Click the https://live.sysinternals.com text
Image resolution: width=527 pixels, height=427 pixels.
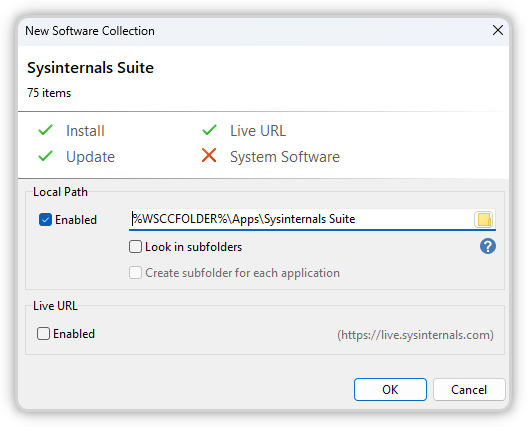(415, 335)
